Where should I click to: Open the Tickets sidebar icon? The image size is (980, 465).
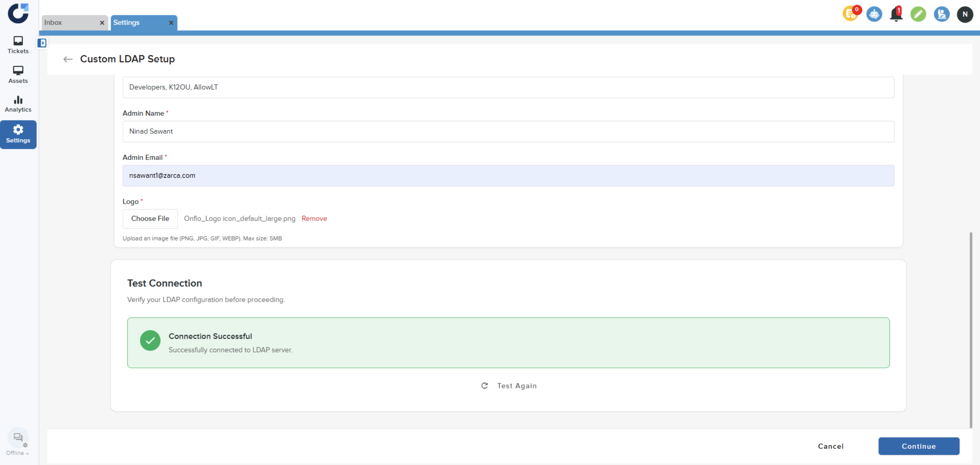click(18, 45)
